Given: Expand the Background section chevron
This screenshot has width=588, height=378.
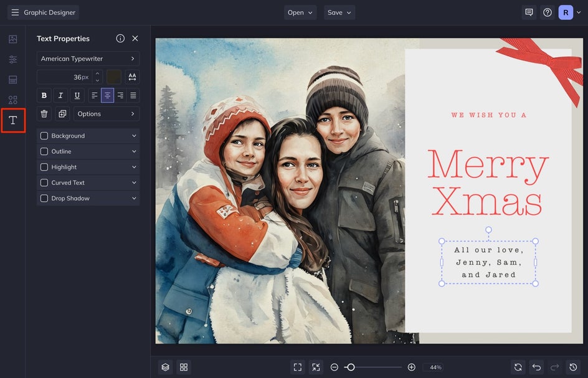Looking at the screenshot, I should (x=134, y=136).
